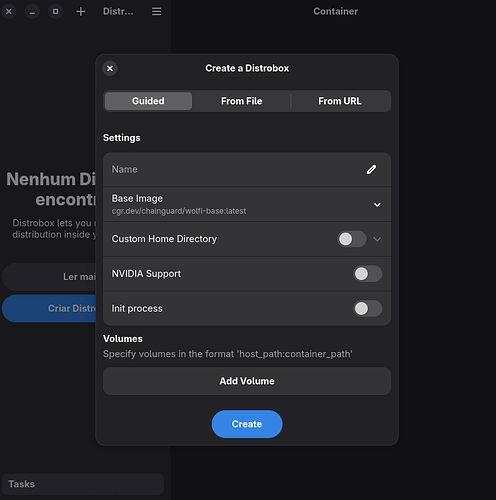
Task: Open the hamburger menu in header bar
Action: coord(157,12)
